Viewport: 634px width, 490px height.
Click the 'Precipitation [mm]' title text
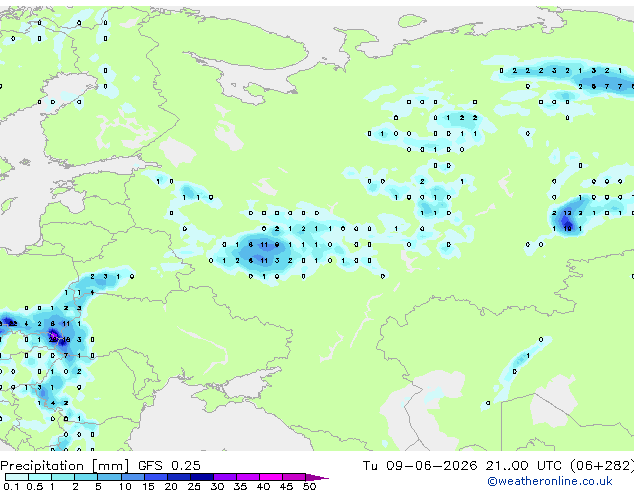coord(65,466)
